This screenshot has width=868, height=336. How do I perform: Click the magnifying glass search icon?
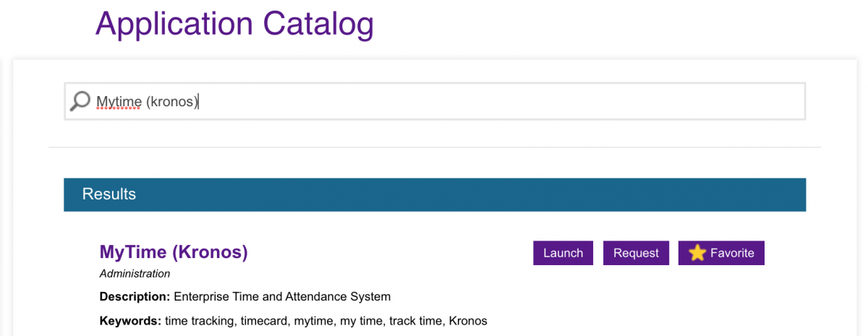[80, 101]
